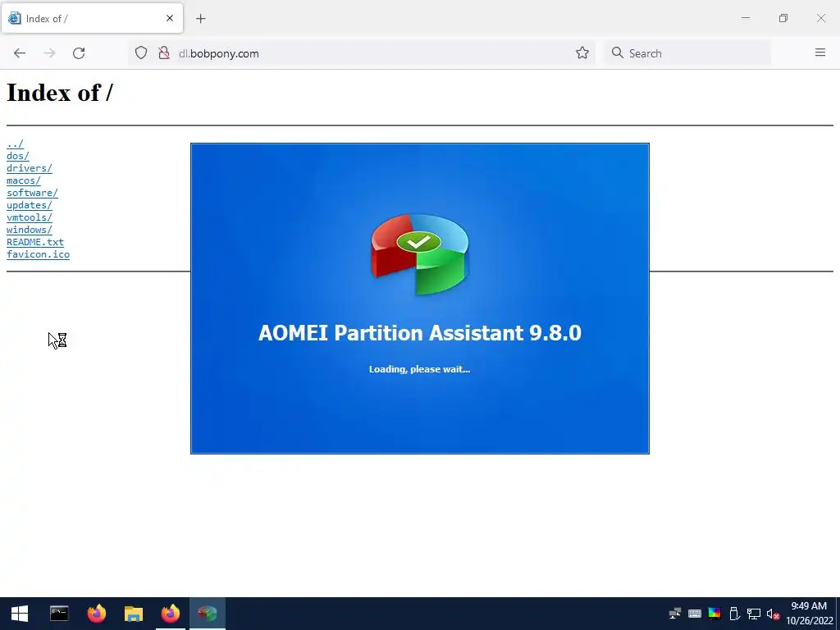The height and width of the screenshot is (630, 840).
Task: Click the muted volume tray icon
Action: 773,614
